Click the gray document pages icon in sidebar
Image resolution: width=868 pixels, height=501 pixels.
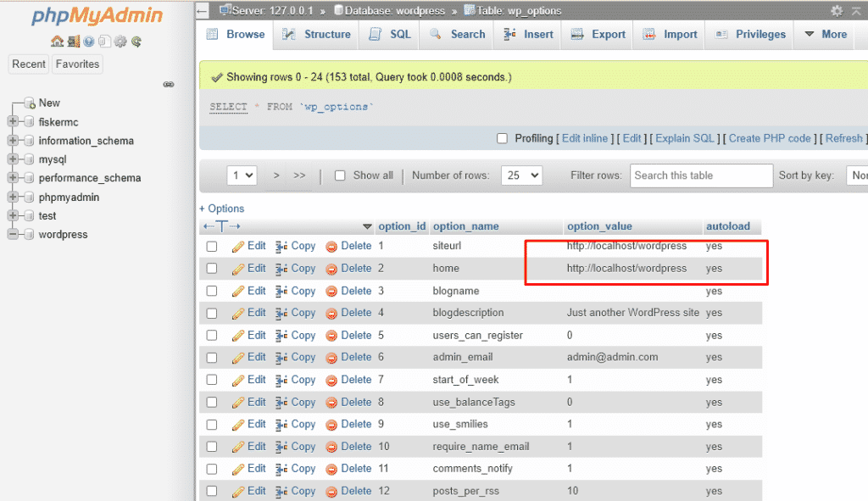pyautogui.click(x=104, y=42)
